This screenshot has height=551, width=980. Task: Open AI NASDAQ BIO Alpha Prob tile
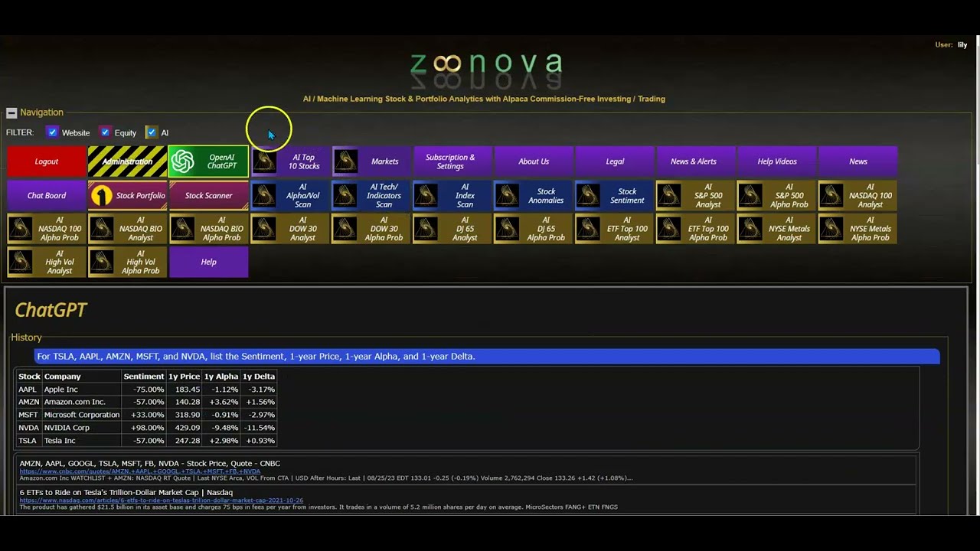pyautogui.click(x=209, y=229)
